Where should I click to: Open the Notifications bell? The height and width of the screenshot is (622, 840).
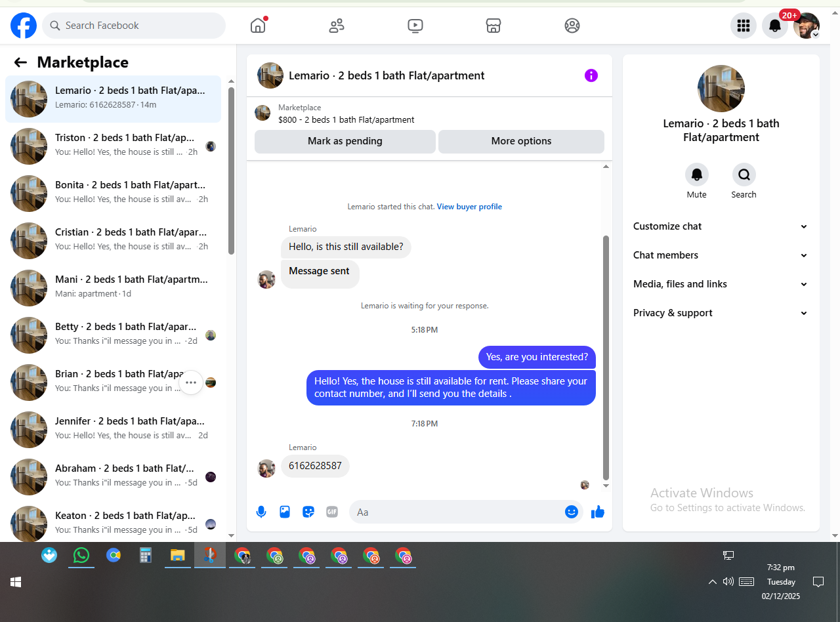775,26
